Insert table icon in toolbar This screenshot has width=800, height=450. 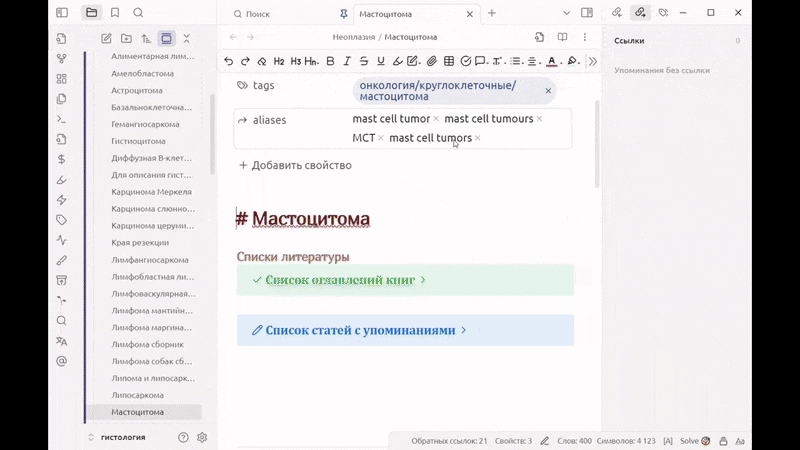tap(449, 61)
